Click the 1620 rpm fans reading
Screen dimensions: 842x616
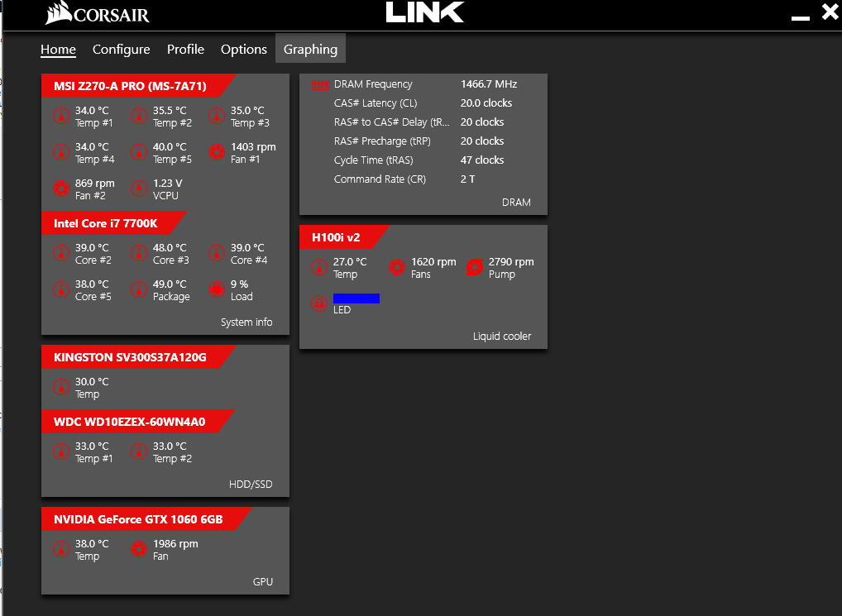(x=433, y=262)
